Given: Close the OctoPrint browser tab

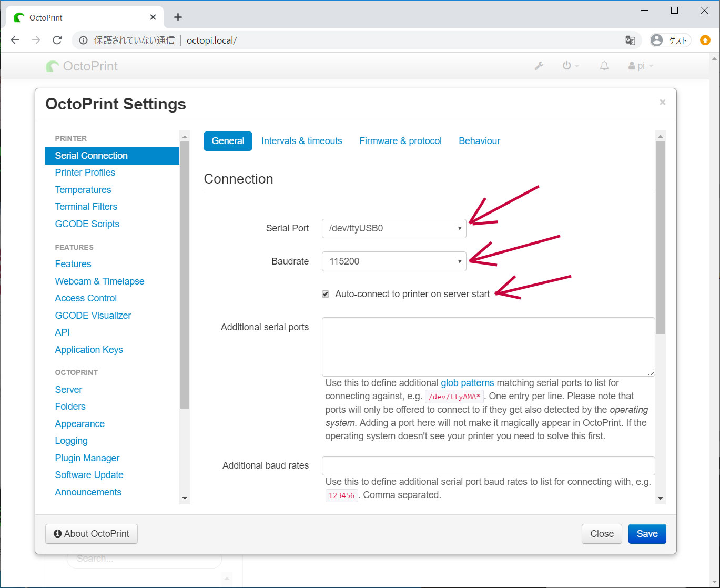Looking at the screenshot, I should (153, 17).
